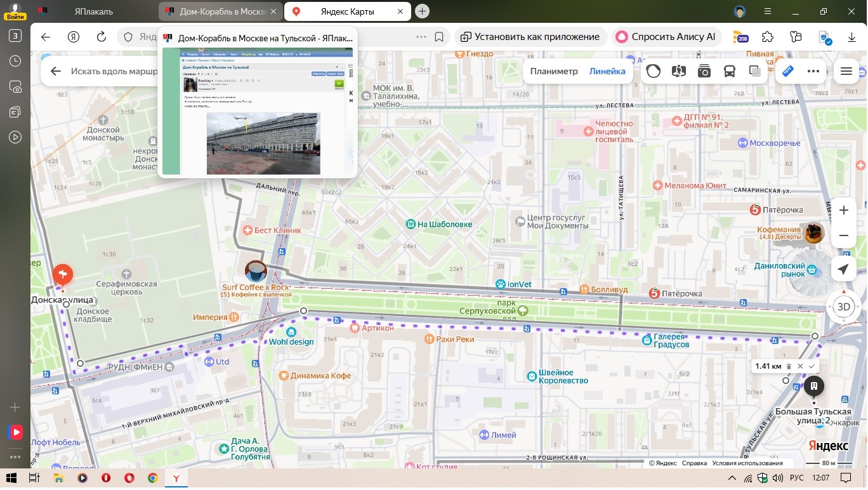
Task: Open a new browser tab
Action: [x=423, y=11]
